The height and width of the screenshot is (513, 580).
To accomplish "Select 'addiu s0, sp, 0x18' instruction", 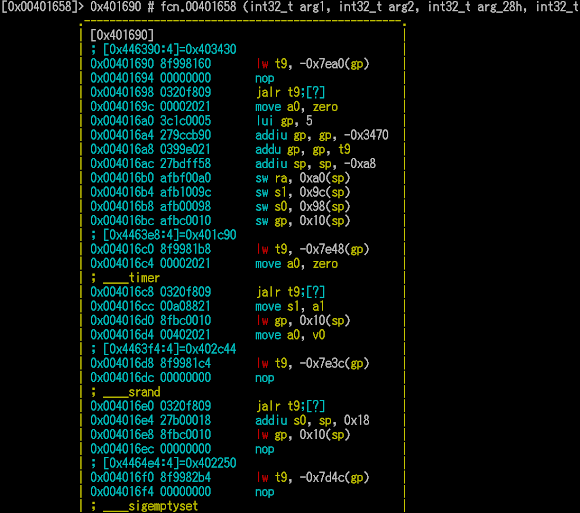I will tap(312, 421).
